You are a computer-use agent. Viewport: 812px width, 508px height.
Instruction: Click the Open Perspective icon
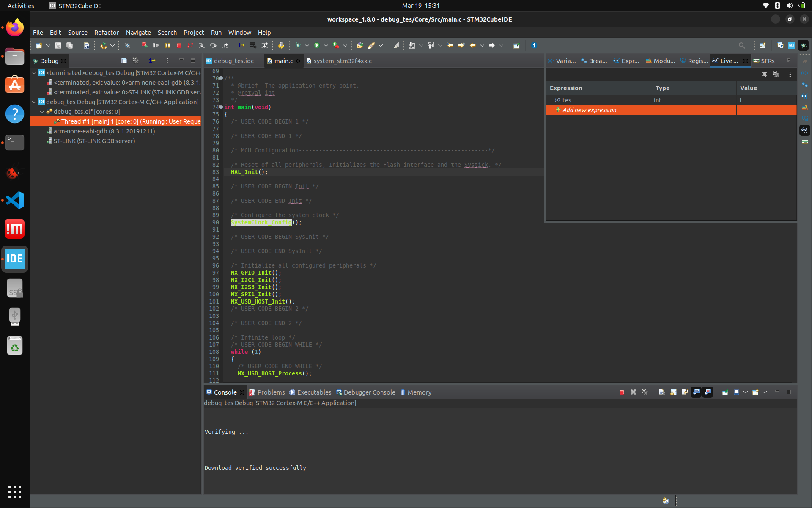pyautogui.click(x=763, y=45)
